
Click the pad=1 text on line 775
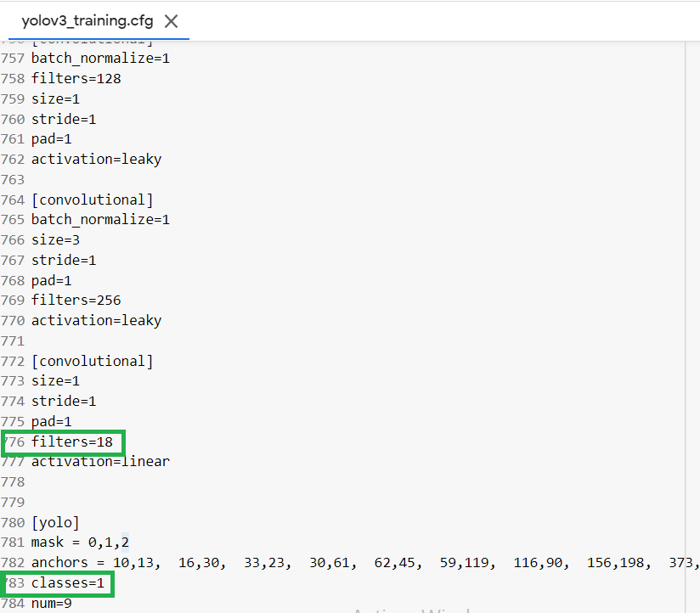[51, 421]
